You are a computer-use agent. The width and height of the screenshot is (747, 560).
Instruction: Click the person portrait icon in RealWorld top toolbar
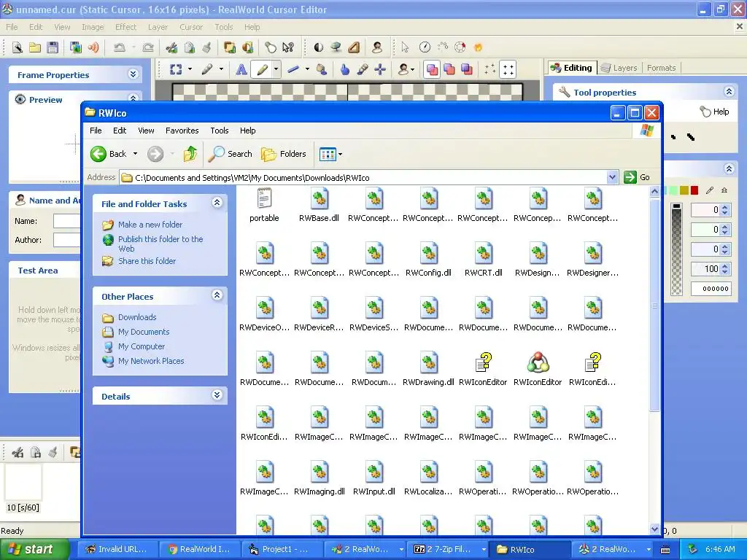click(377, 47)
